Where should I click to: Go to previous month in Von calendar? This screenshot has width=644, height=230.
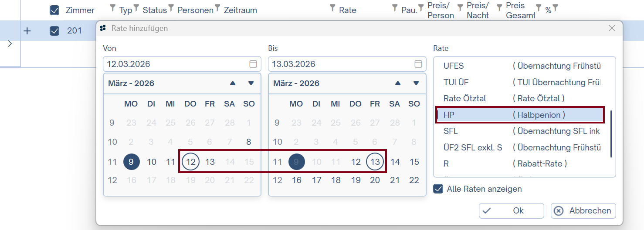click(233, 83)
